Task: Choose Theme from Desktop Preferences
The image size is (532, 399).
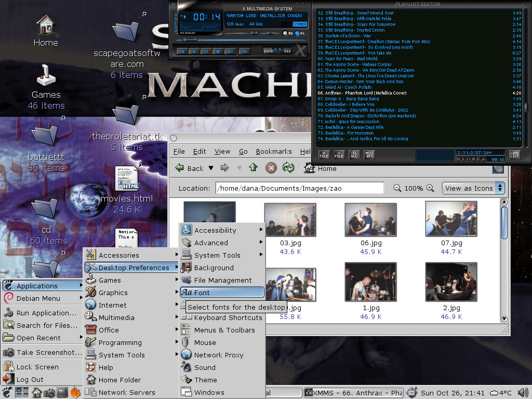Action: click(222, 380)
